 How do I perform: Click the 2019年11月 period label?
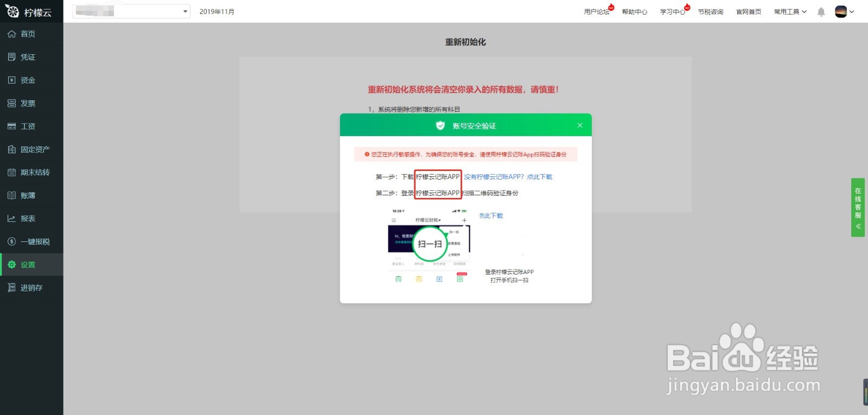pyautogui.click(x=217, y=11)
